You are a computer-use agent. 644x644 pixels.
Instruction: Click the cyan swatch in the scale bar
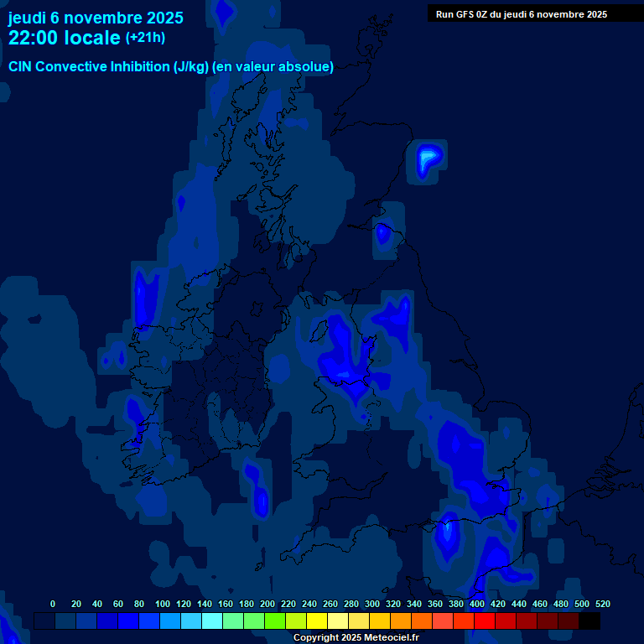(212, 621)
